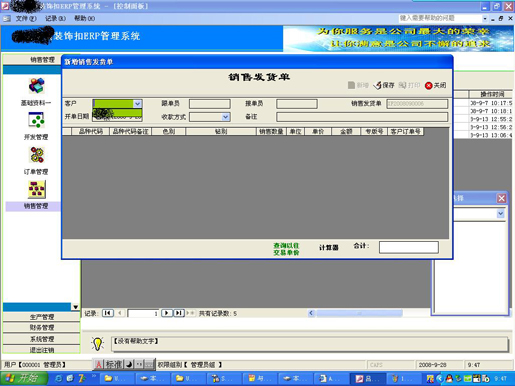Viewport: 515px width, 386px height.
Task: Expand quick launch overflow chevron
Action: coord(94,376)
